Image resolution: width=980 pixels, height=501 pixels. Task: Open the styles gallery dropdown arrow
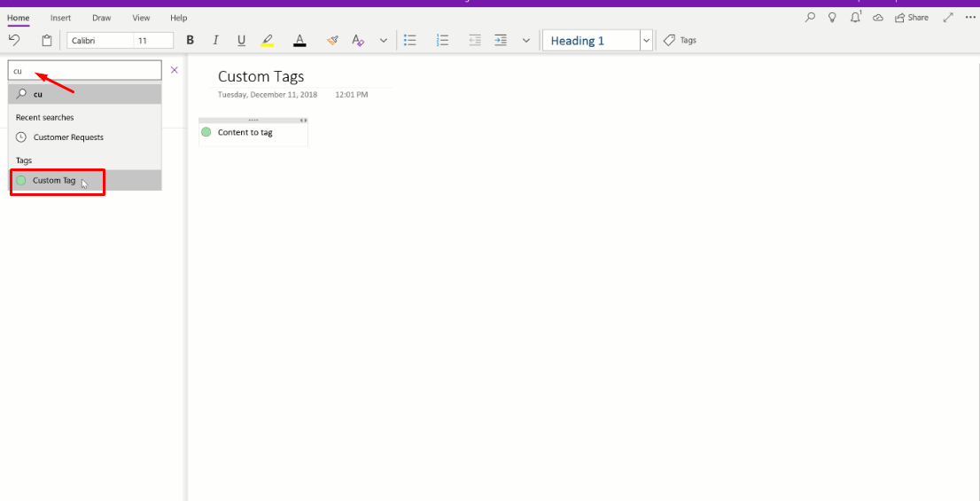pos(647,41)
